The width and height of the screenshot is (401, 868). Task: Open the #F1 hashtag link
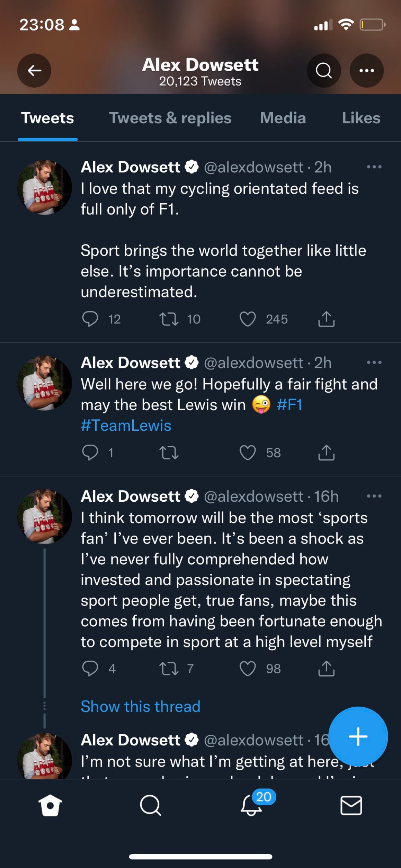[289, 405]
